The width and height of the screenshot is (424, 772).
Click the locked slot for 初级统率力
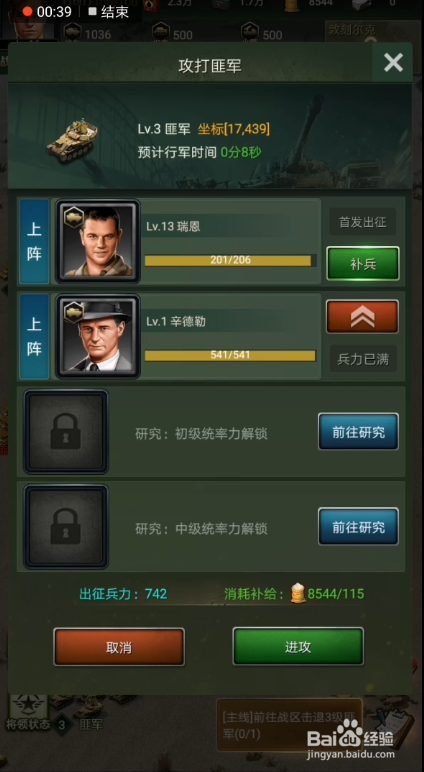coord(66,431)
